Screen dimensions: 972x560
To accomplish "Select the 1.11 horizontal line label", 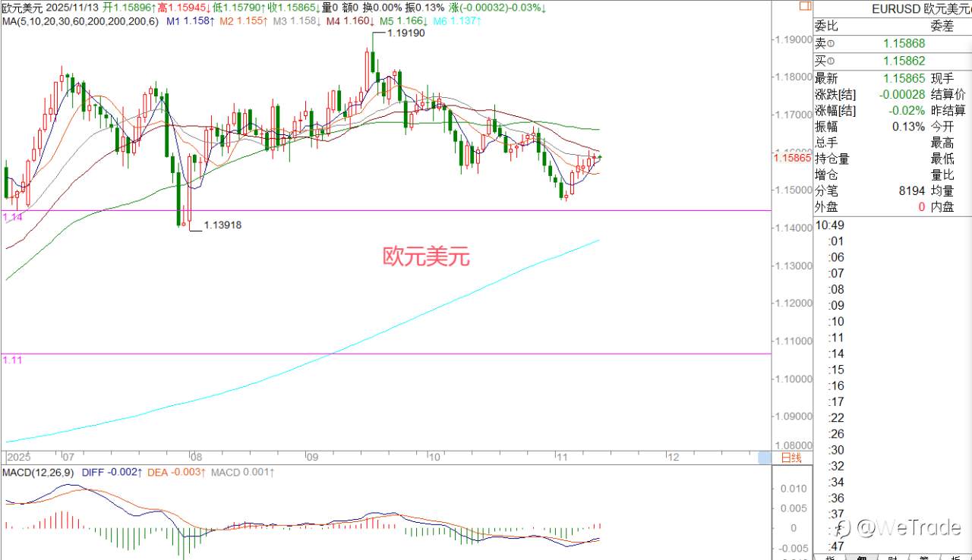I will coord(13,360).
